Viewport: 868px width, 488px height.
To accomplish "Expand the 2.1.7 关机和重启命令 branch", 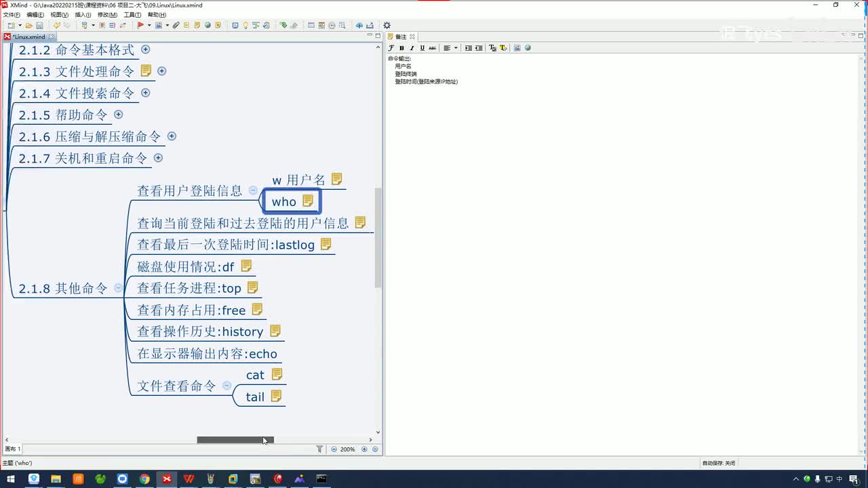I will tap(158, 158).
